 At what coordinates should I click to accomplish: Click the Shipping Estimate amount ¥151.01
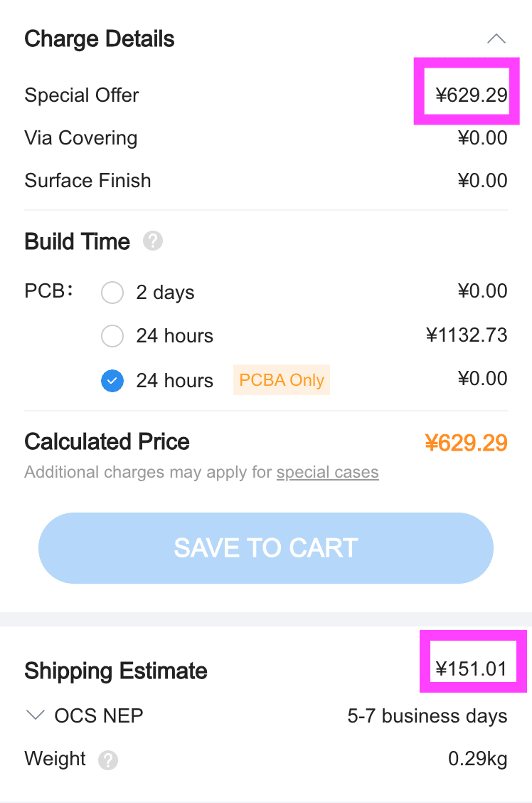point(471,669)
